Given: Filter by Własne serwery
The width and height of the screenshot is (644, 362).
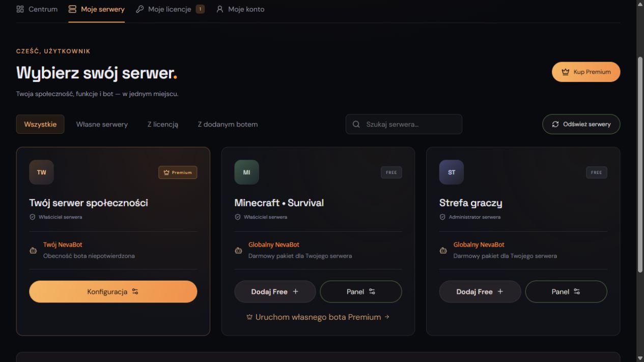Looking at the screenshot, I should pyautogui.click(x=102, y=124).
